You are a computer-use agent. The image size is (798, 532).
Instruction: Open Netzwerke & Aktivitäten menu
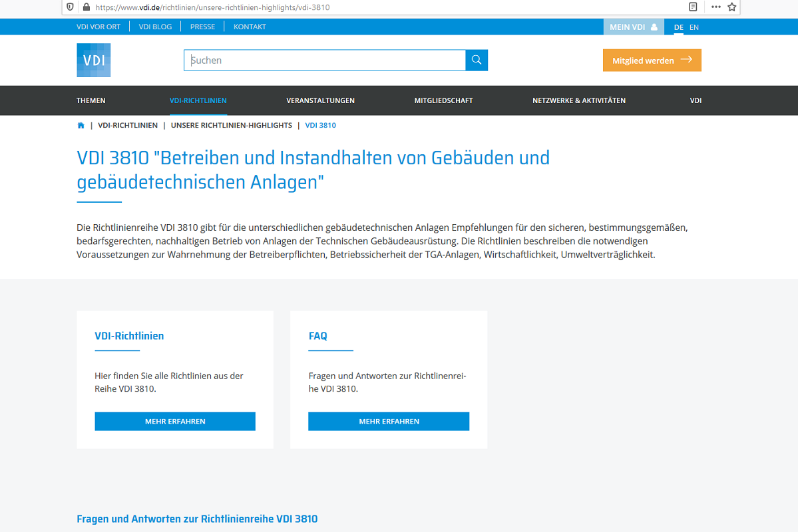[579, 100]
